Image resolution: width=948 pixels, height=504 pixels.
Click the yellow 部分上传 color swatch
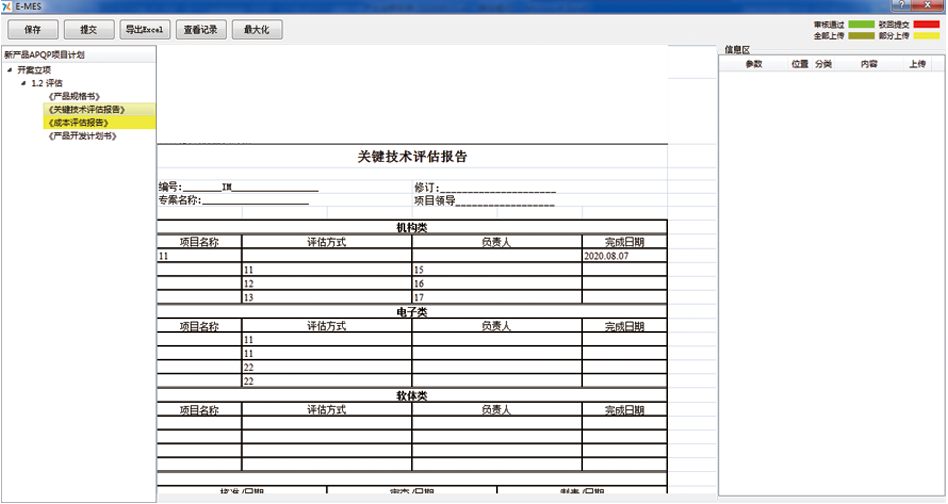(x=925, y=36)
